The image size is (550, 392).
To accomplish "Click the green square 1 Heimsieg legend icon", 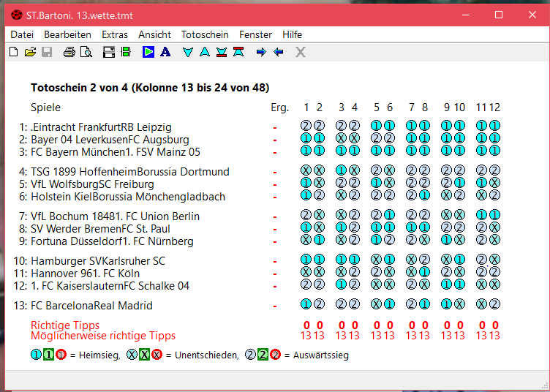I will pyautogui.click(x=48, y=355).
